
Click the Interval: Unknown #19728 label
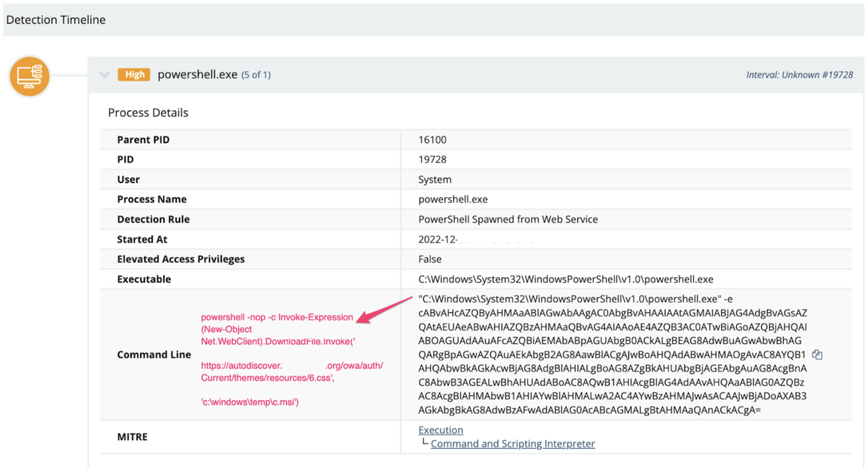click(799, 75)
